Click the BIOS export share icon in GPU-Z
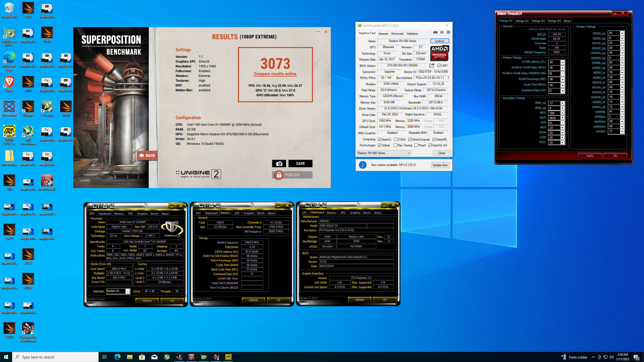 coord(432,65)
